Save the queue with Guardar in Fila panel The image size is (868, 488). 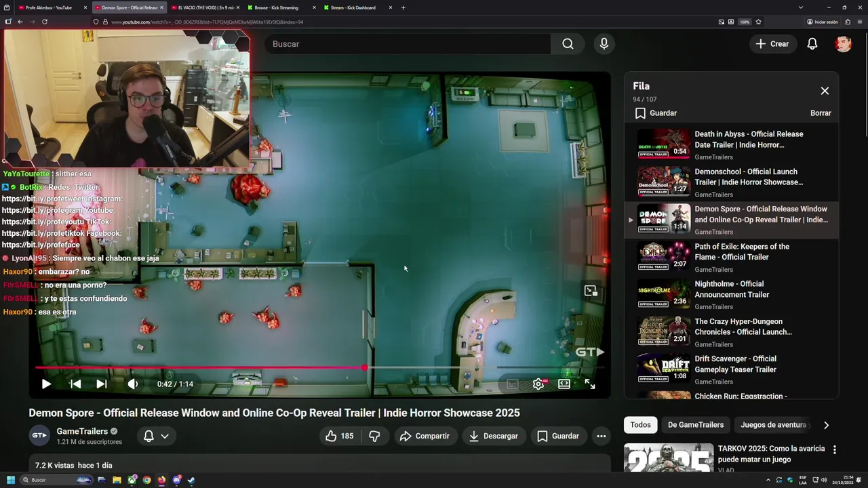point(656,113)
